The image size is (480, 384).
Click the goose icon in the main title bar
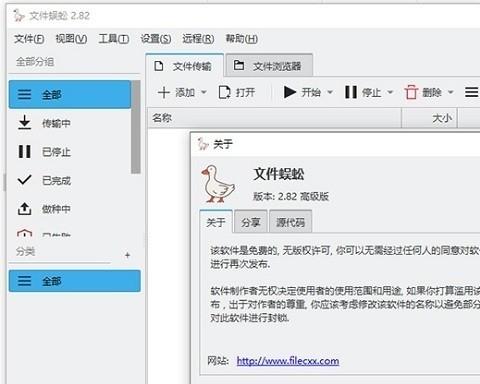pos(19,15)
